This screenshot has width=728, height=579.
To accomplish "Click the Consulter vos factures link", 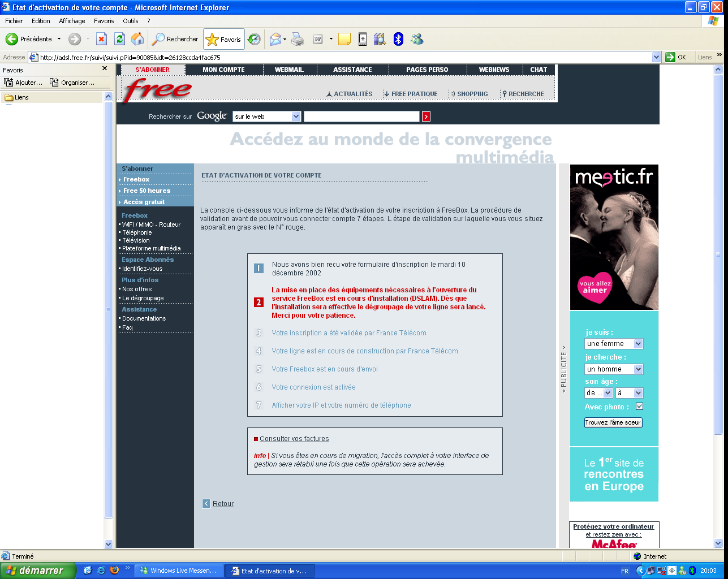I will coord(294,439).
